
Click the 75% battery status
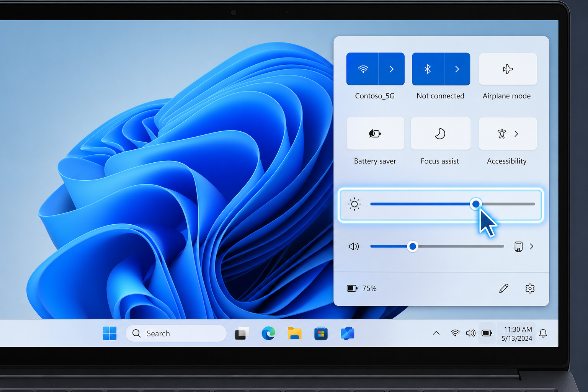tap(362, 288)
